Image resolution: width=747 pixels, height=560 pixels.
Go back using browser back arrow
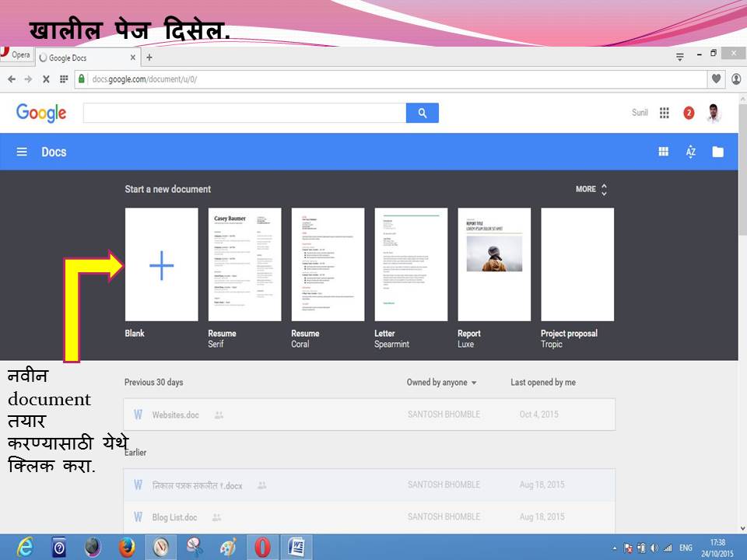(12, 79)
